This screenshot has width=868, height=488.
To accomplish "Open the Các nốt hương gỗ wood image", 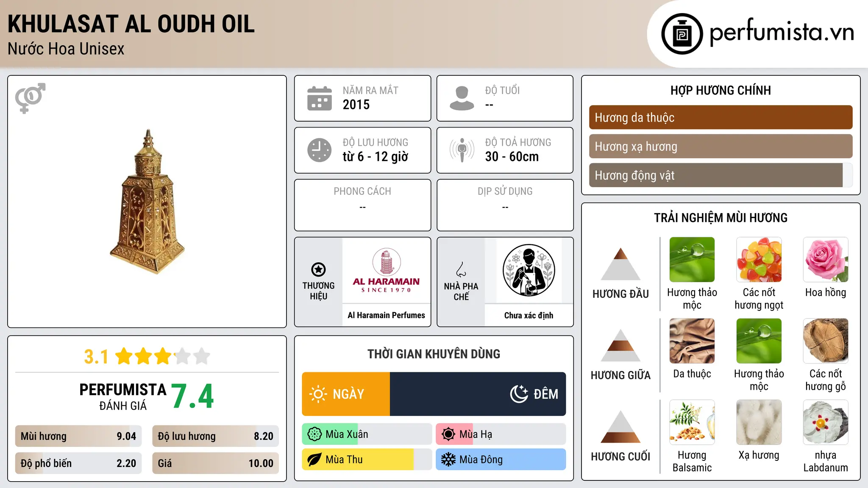I will click(826, 341).
